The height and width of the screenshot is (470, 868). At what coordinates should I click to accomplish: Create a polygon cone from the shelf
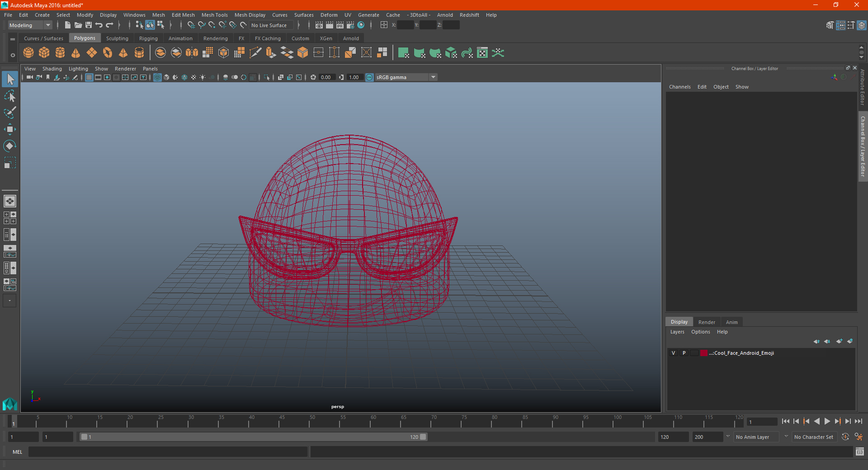tap(76, 53)
